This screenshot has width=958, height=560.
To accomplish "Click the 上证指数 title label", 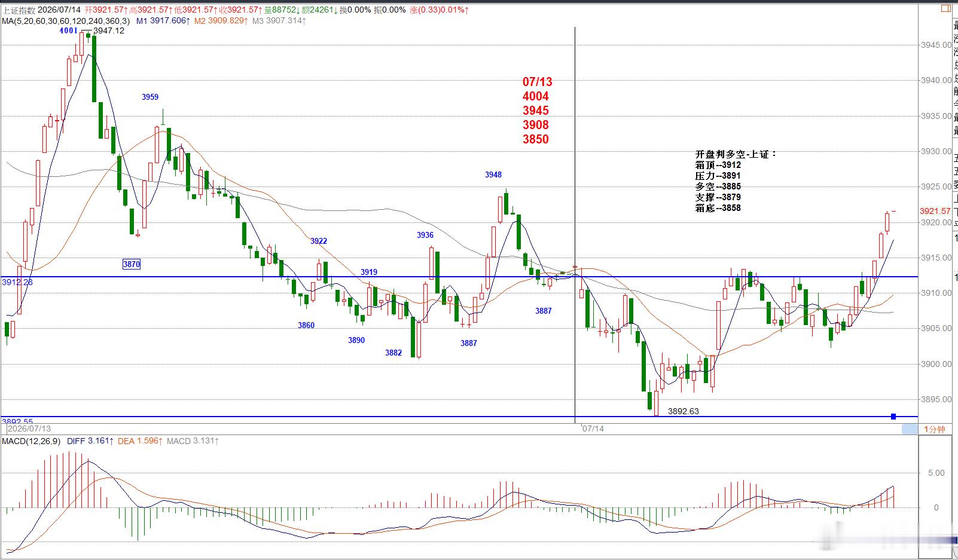I will [x=18, y=10].
